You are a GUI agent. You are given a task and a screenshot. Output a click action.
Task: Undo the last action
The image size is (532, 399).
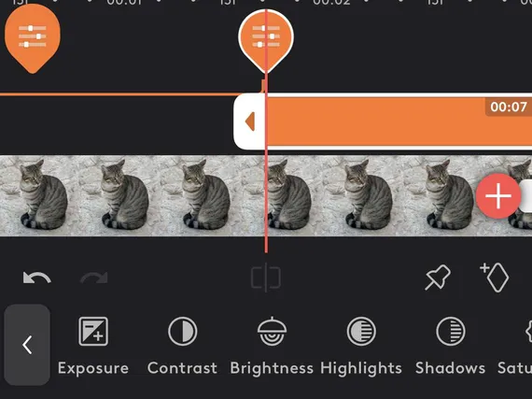pos(37,278)
